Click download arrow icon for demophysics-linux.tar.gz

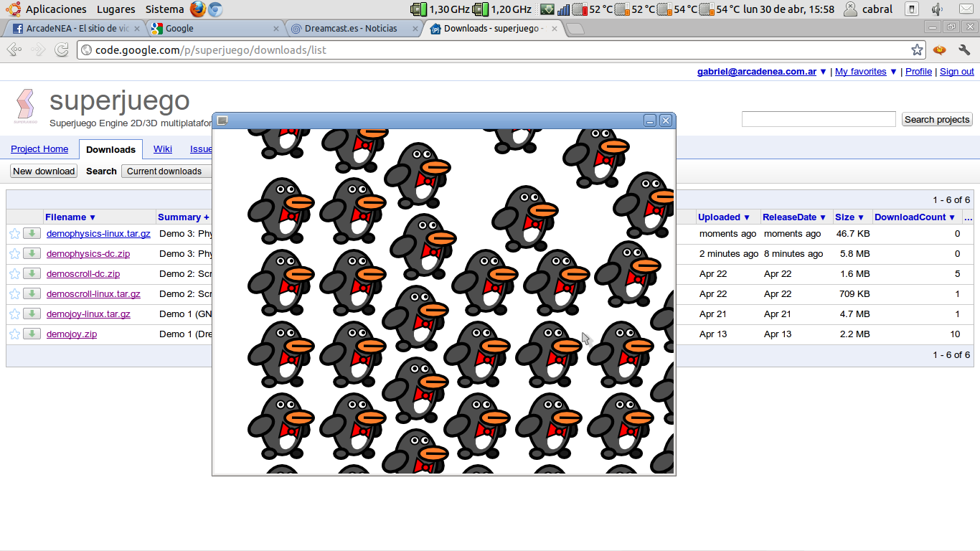point(32,233)
